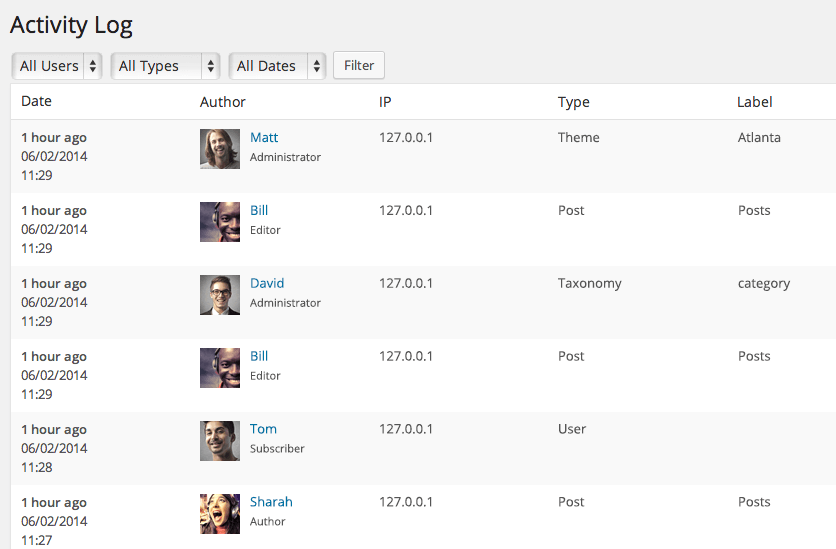Click Tom's avatar photo
The height and width of the screenshot is (549, 836).
pos(220,441)
